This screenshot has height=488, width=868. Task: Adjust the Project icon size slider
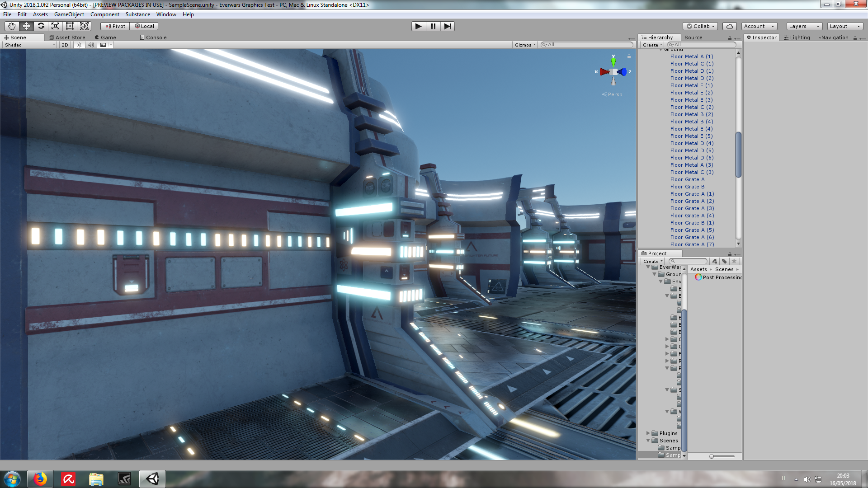(712, 456)
